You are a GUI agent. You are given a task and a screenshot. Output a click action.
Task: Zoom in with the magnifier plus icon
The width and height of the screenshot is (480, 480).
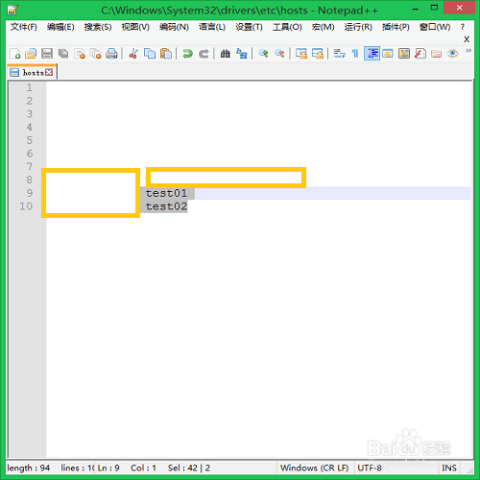click(263, 54)
